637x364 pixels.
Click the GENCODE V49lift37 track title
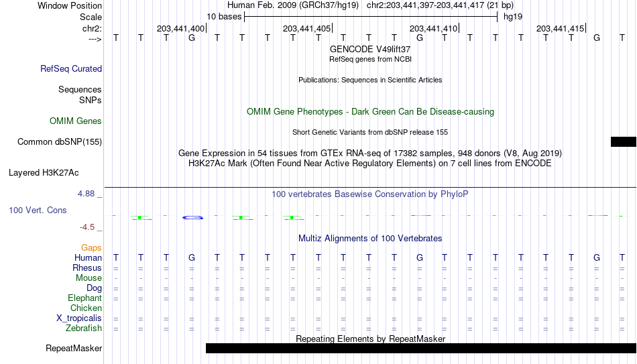coord(370,49)
